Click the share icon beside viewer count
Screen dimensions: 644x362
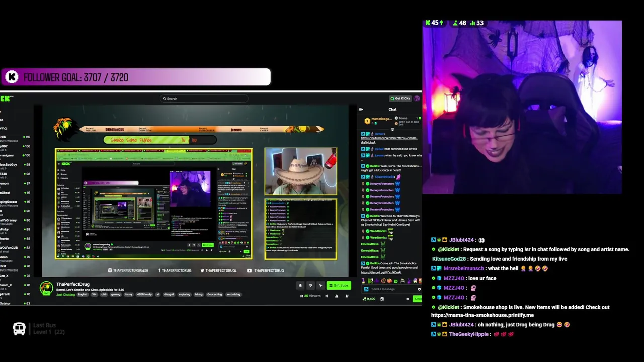pyautogui.click(x=327, y=296)
